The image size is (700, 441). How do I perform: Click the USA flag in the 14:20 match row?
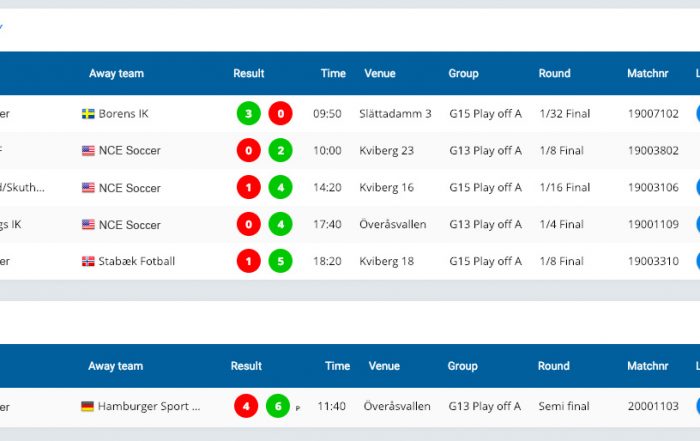point(88,187)
